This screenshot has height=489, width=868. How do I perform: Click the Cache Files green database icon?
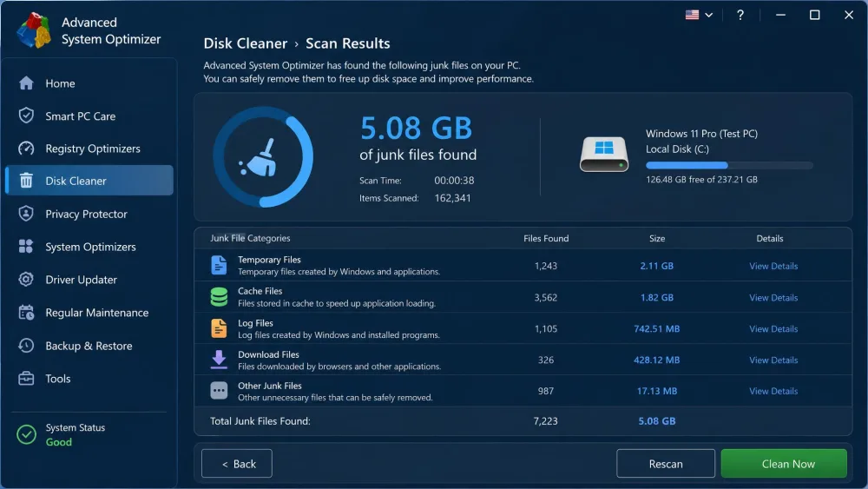pos(219,297)
